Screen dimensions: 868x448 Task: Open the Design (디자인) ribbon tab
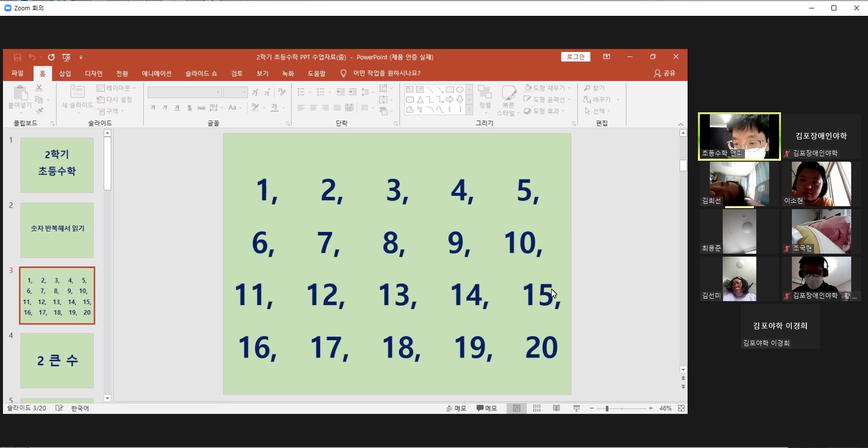93,73
